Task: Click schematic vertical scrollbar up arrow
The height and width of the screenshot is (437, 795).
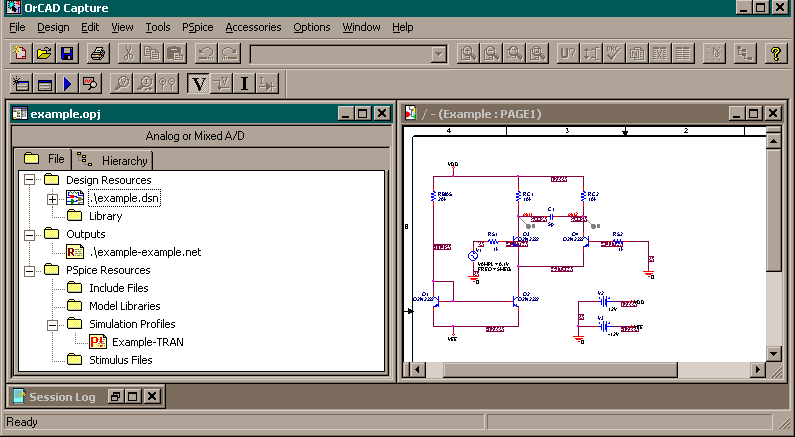Action: pos(774,140)
